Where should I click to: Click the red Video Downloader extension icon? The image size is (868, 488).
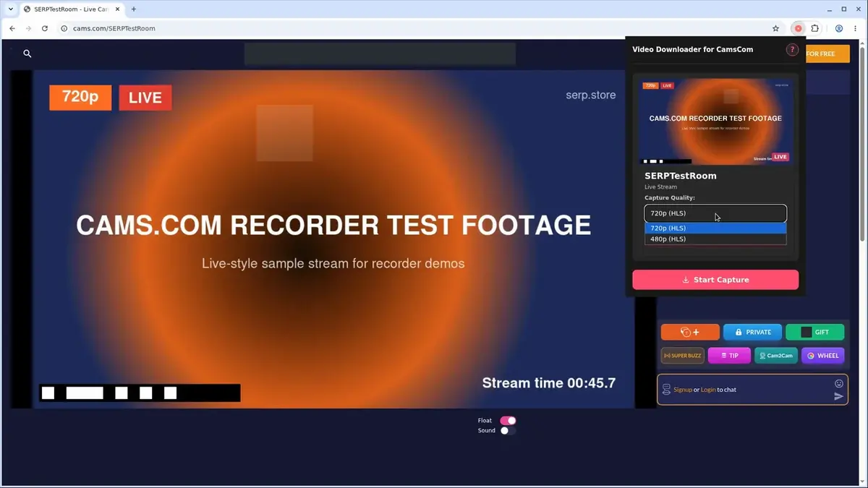click(x=798, y=28)
